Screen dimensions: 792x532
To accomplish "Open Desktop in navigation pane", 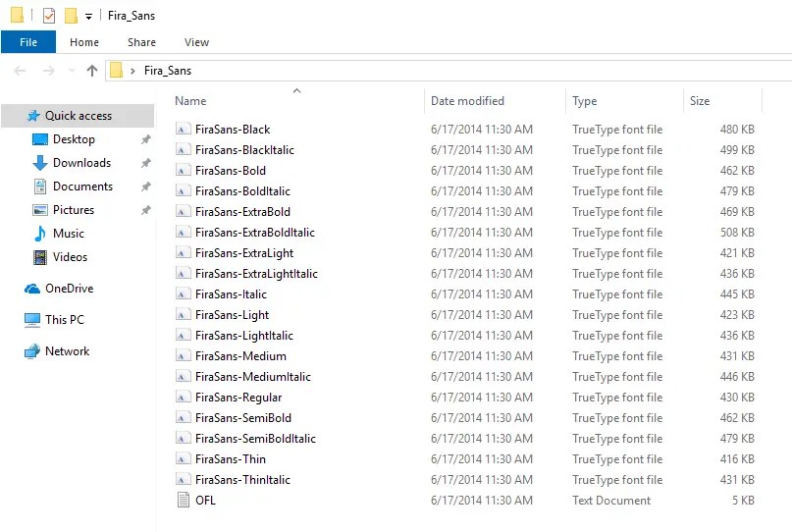I will [74, 139].
